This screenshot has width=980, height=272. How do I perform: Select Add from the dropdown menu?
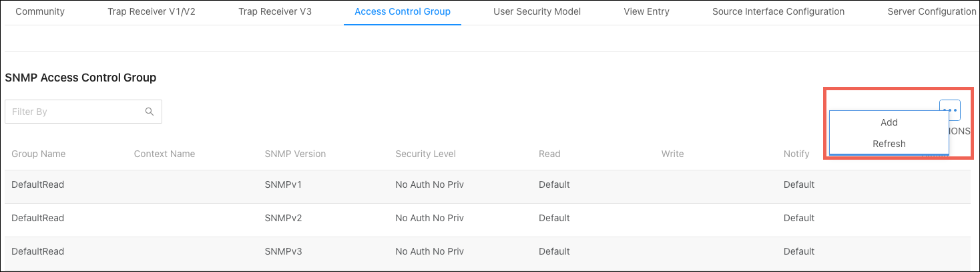(x=889, y=122)
